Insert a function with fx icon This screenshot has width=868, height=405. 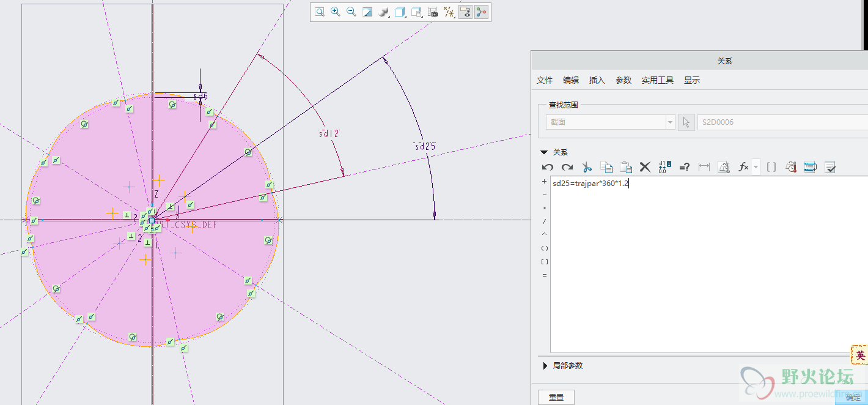click(x=743, y=167)
